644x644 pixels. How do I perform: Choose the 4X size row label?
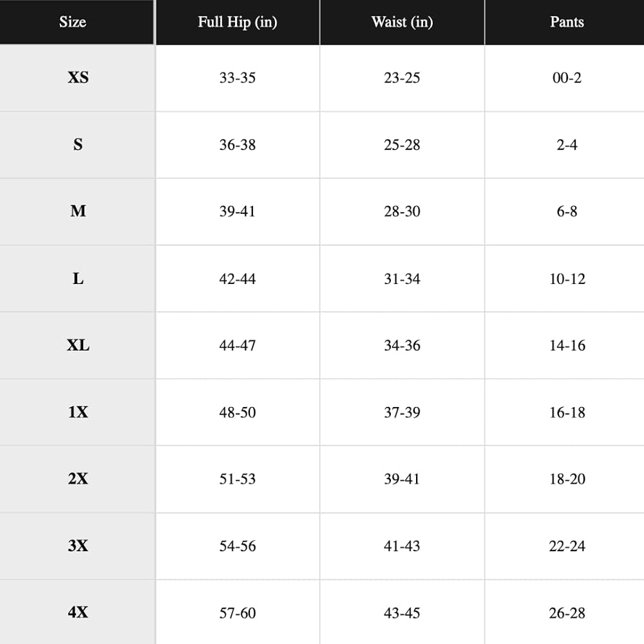(78, 612)
